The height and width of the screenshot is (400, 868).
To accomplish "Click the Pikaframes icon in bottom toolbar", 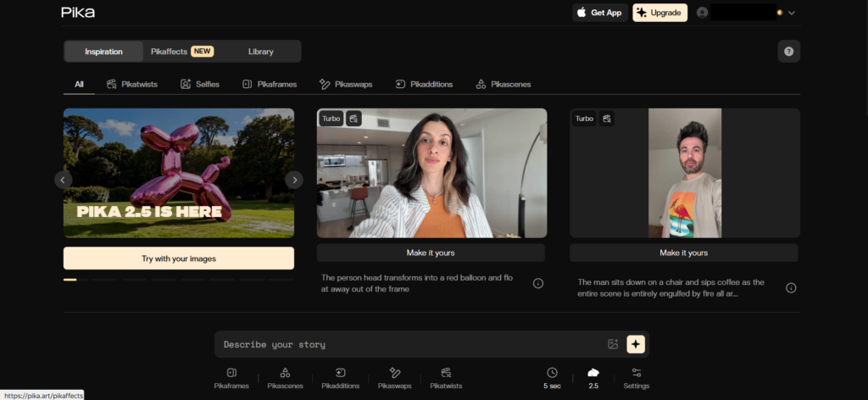I will click(x=231, y=373).
